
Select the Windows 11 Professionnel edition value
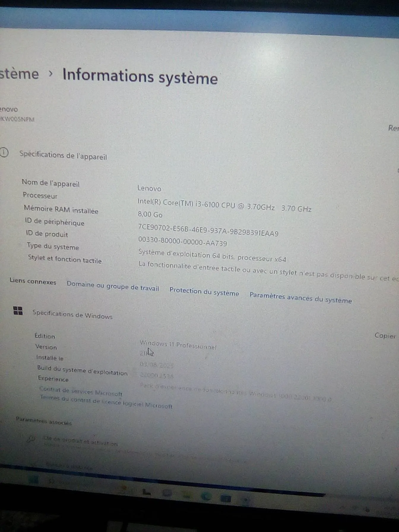pos(178,345)
